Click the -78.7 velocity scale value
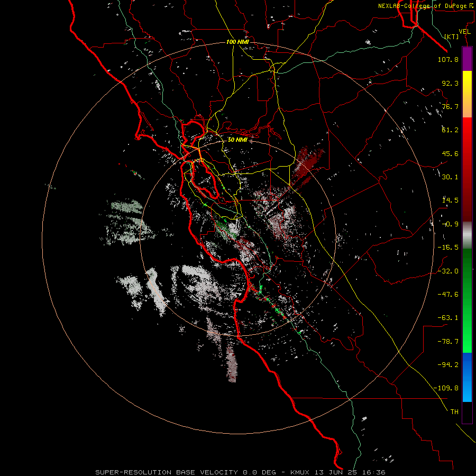The height and width of the screenshot is (476, 476). click(x=448, y=342)
